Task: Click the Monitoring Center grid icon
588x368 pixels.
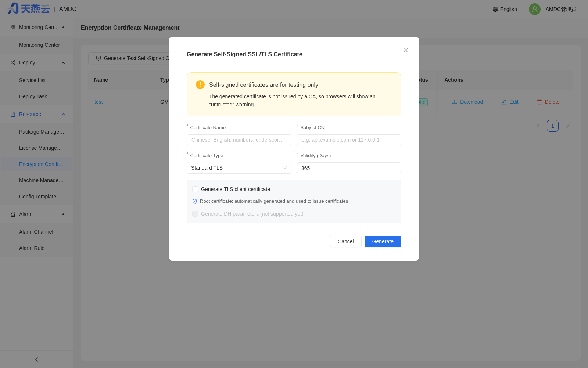Action: click(13, 27)
